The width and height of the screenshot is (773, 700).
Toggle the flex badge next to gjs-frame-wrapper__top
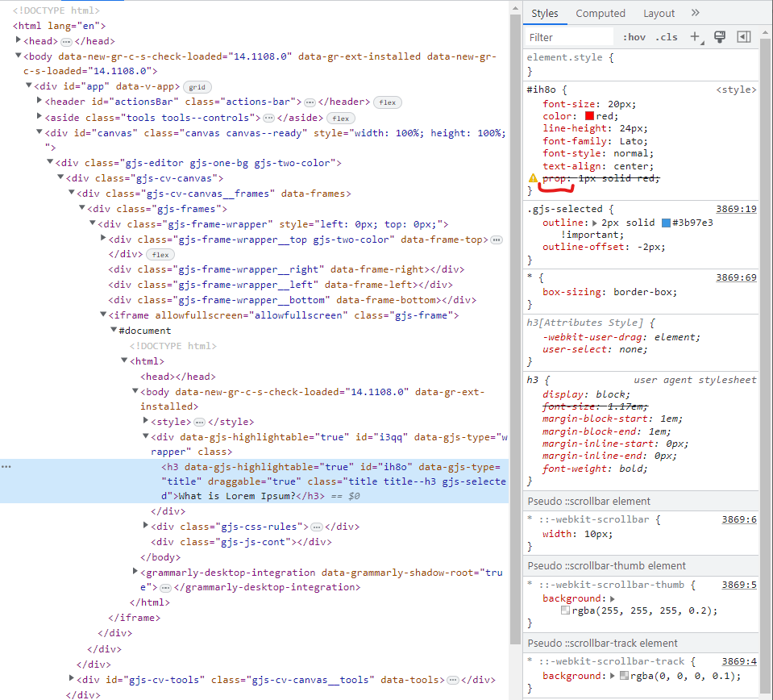[x=160, y=254]
